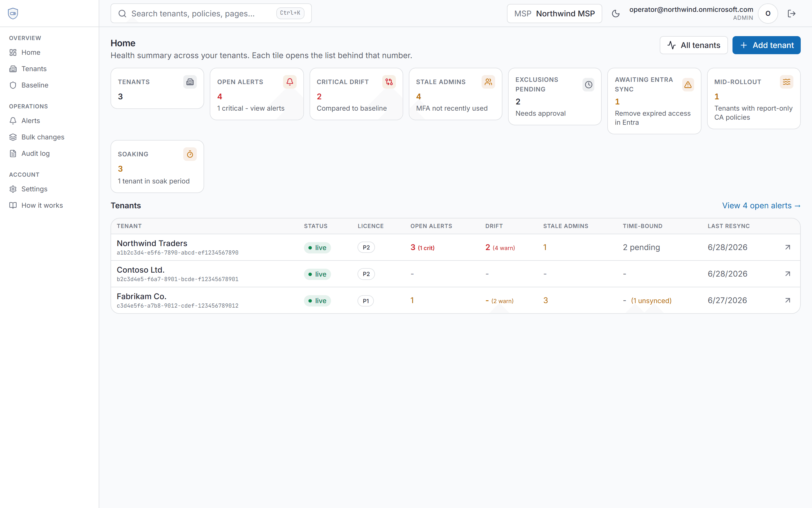Viewport: 812px width, 508px height.
Task: Click the All tenants button
Action: coord(694,45)
